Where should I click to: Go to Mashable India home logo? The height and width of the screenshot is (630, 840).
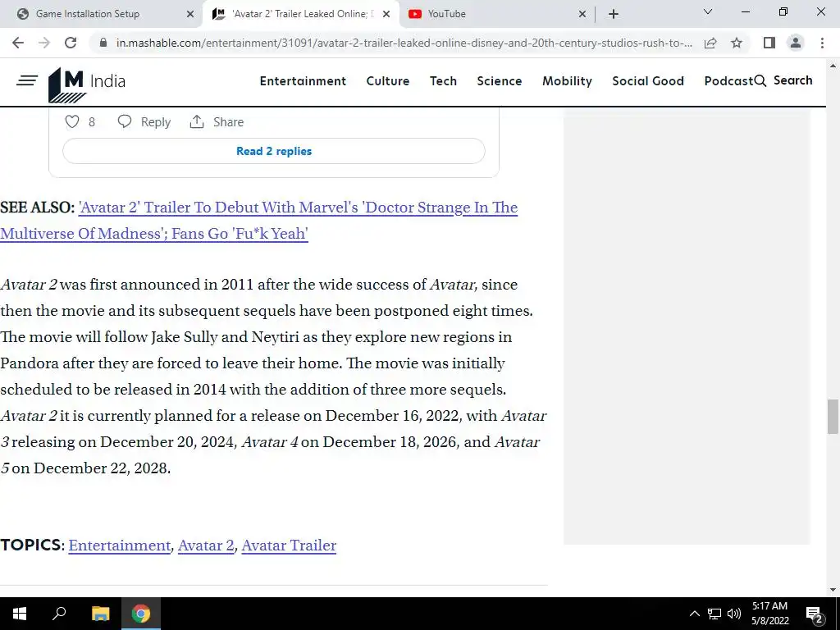(x=87, y=84)
